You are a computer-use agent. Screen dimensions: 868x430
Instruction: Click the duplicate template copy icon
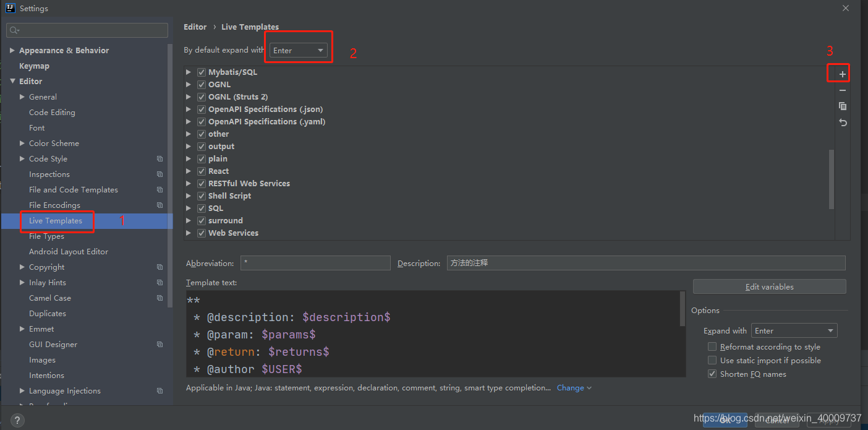coord(843,106)
